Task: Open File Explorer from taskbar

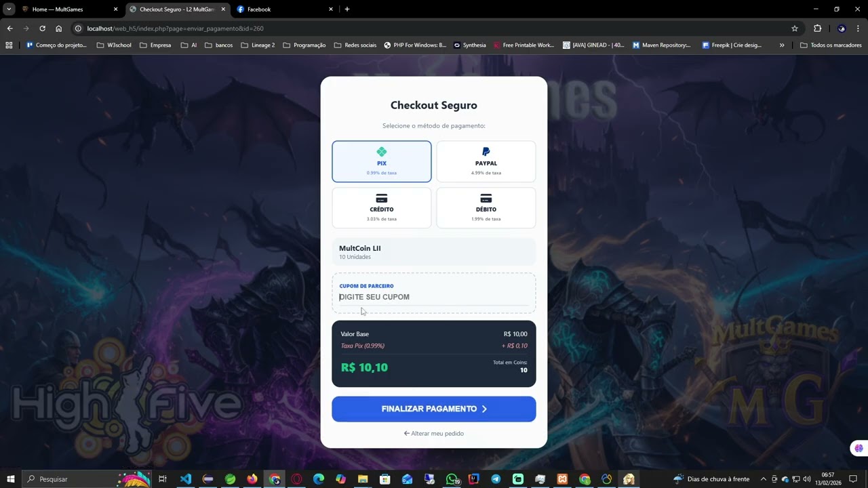Action: tap(363, 479)
